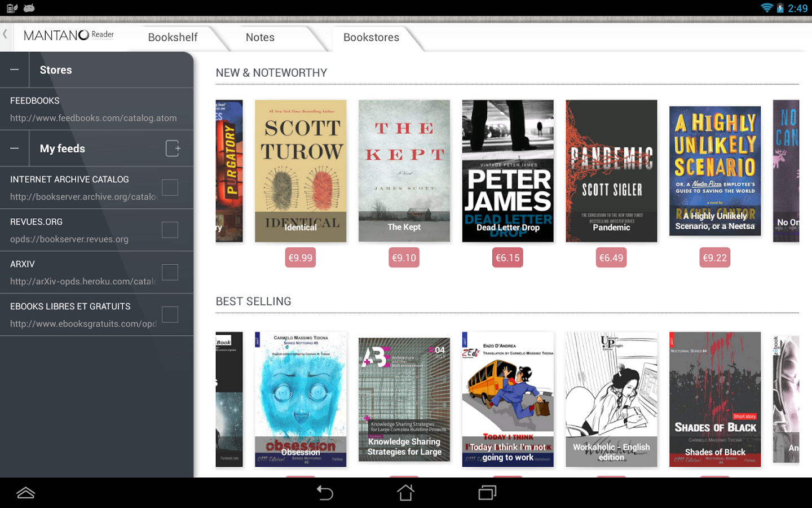Collapse the Stores section with the minus control
The width and height of the screenshot is (812, 508).
point(15,69)
